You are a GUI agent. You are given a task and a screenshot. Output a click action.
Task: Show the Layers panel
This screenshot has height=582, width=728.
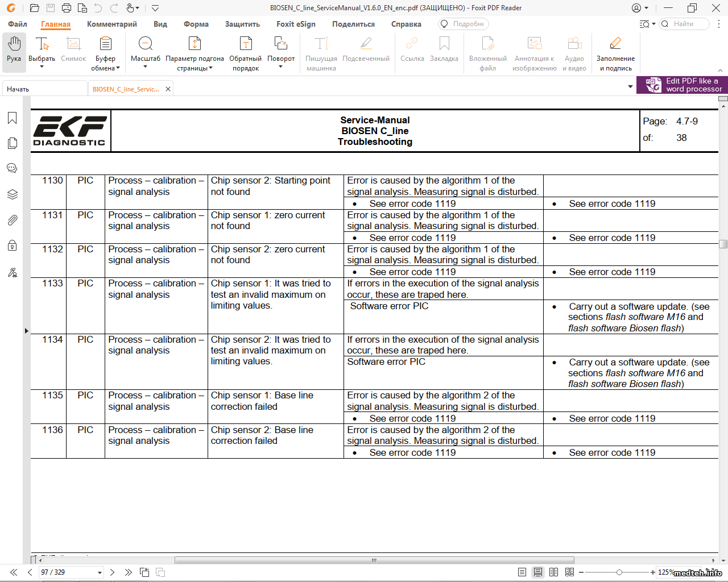13,194
